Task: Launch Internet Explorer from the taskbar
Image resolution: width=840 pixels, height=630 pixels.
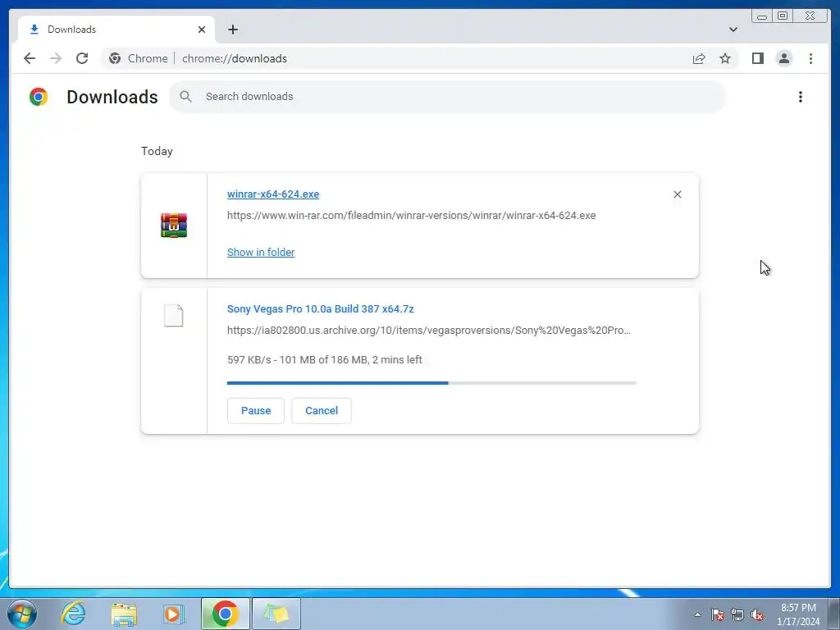Action: click(x=73, y=614)
